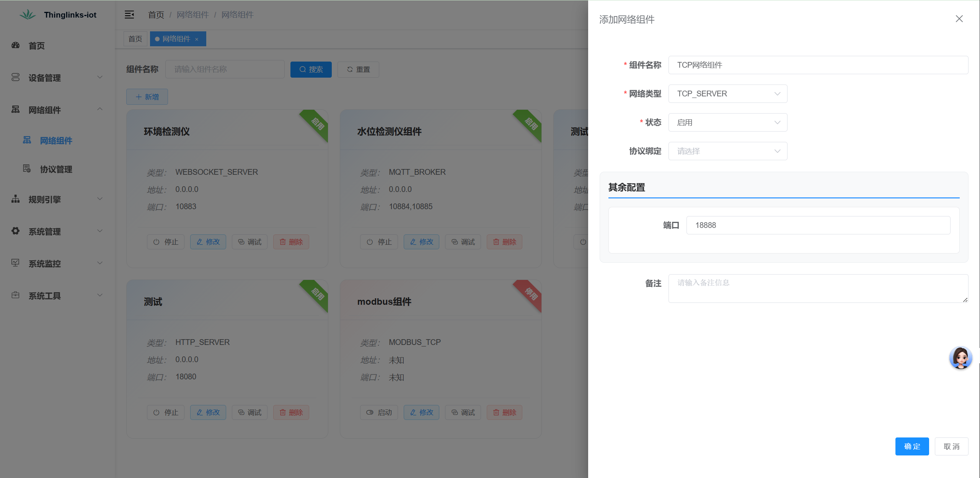This screenshot has width=980, height=478.
Task: Switch to the 首页 tab
Action: tap(135, 39)
